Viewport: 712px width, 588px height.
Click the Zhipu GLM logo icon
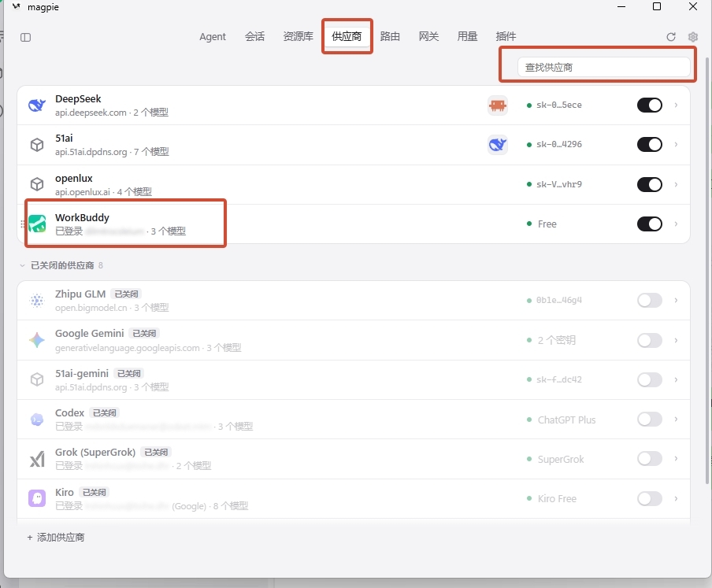(x=37, y=301)
